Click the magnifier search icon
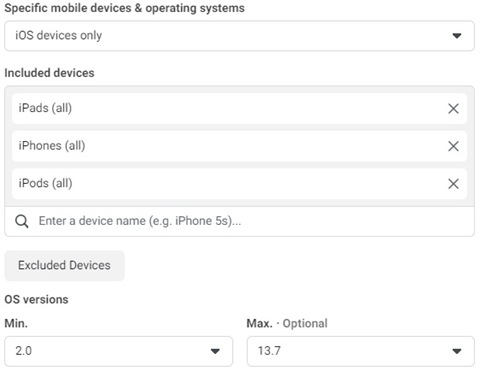 pos(22,221)
